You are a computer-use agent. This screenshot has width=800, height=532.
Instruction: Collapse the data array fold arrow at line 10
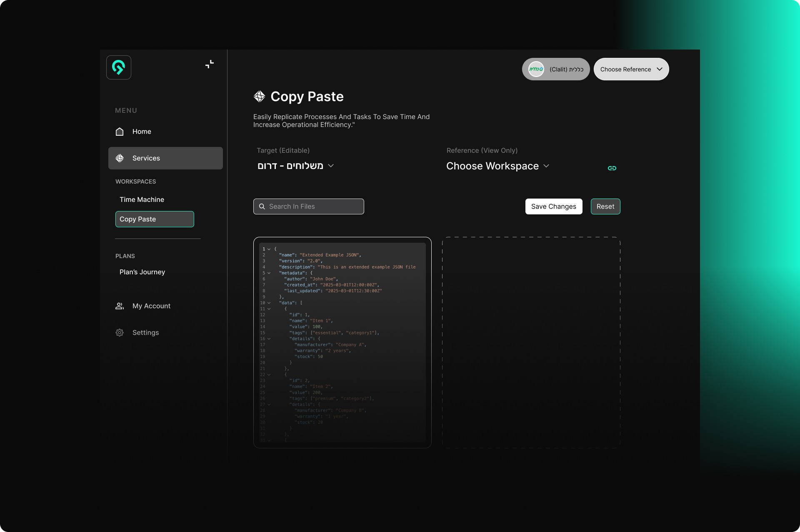(269, 303)
